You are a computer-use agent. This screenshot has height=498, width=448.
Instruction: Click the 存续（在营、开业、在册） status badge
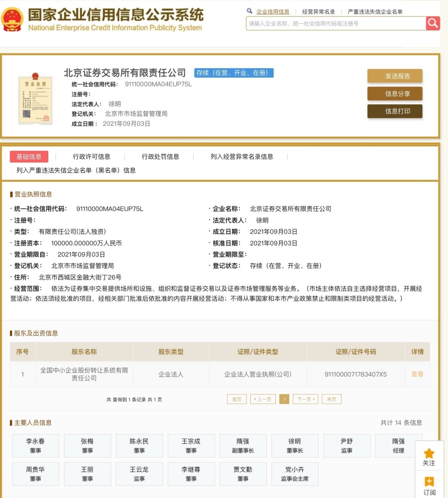pyautogui.click(x=234, y=73)
